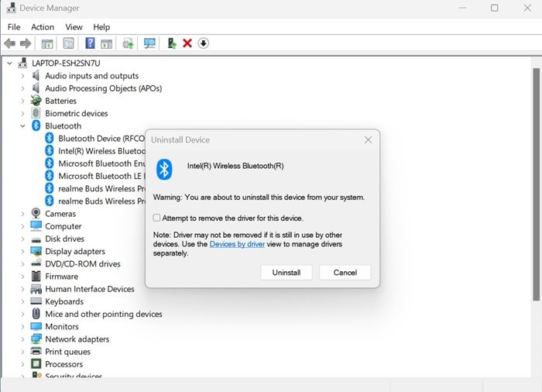Expand the Monitors category
This screenshot has height=392, width=542.
point(22,326)
